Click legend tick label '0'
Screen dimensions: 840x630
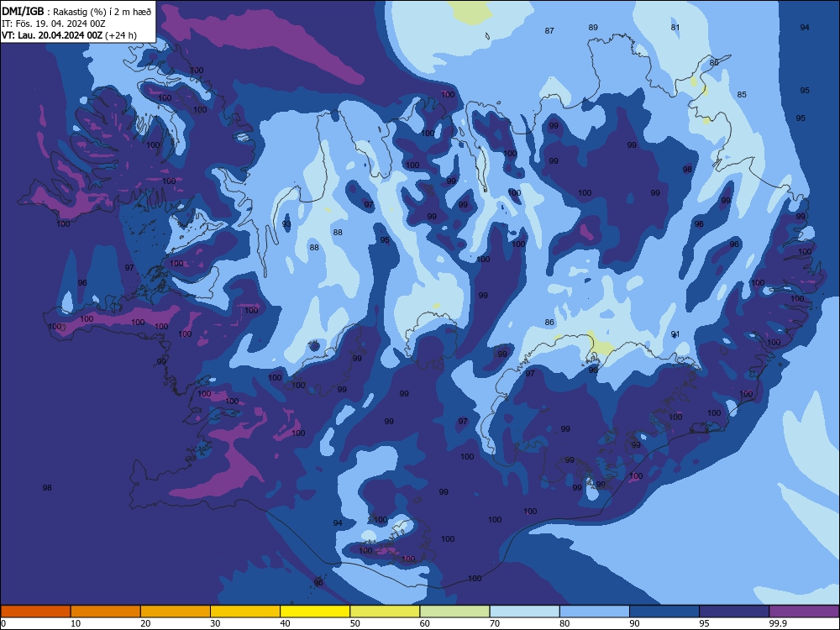tap(3, 623)
